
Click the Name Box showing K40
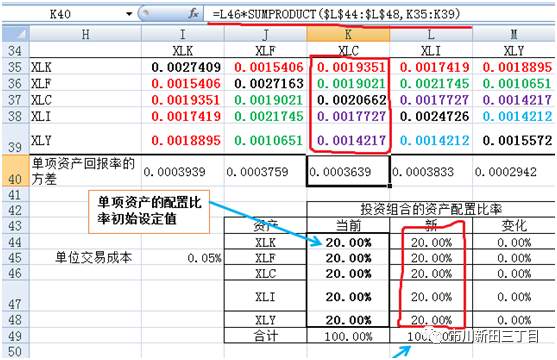[60, 14]
